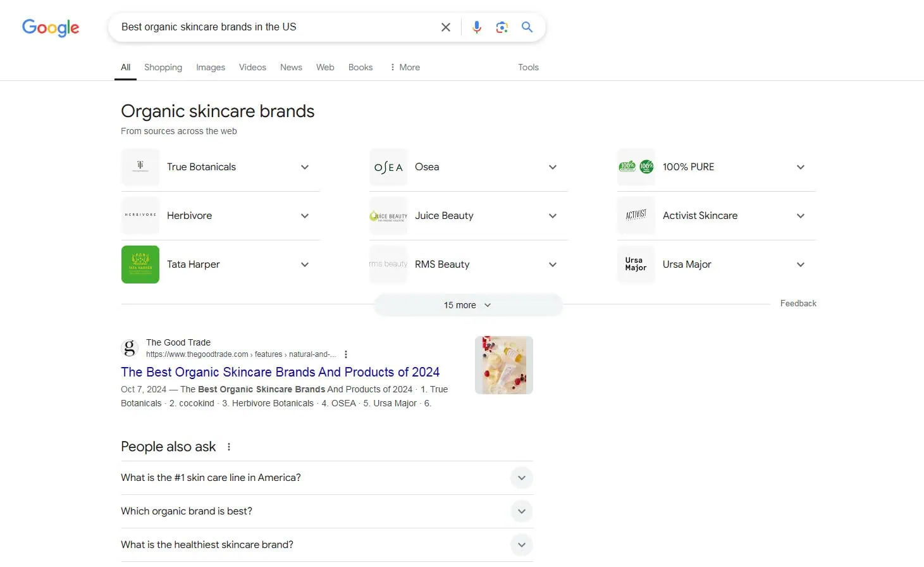Expand the Juice Beauty entry chevron
Viewport: 924px width, 567px height.
tap(553, 216)
